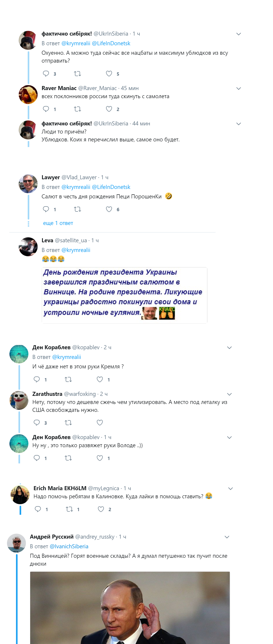This screenshot has width=273, height=644.
Task: Reply to Erich Maria EKHöLM's tweet
Action: (x=38, y=509)
